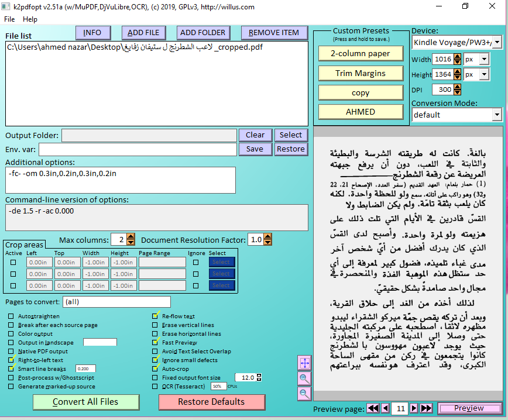The image size is (508, 420).
Task: Click Select for third crop area
Action: pos(222,285)
